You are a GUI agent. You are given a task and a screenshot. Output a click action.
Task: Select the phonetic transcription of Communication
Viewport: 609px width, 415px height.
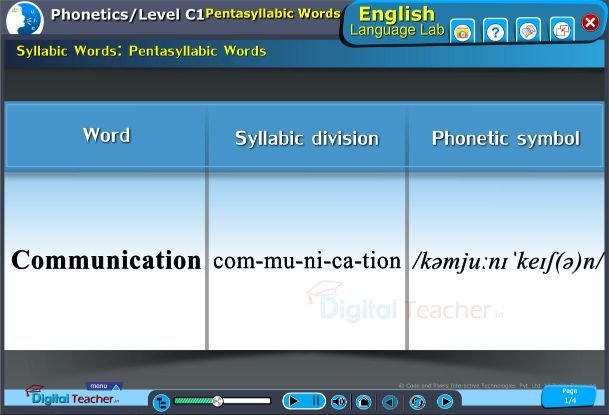coord(508,261)
